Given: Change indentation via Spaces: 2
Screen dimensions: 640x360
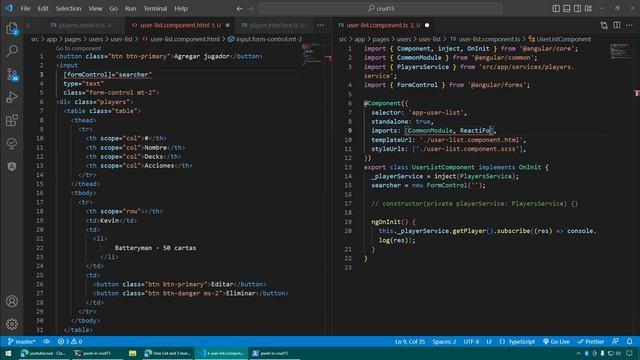Looking at the screenshot, I should 444,342.
